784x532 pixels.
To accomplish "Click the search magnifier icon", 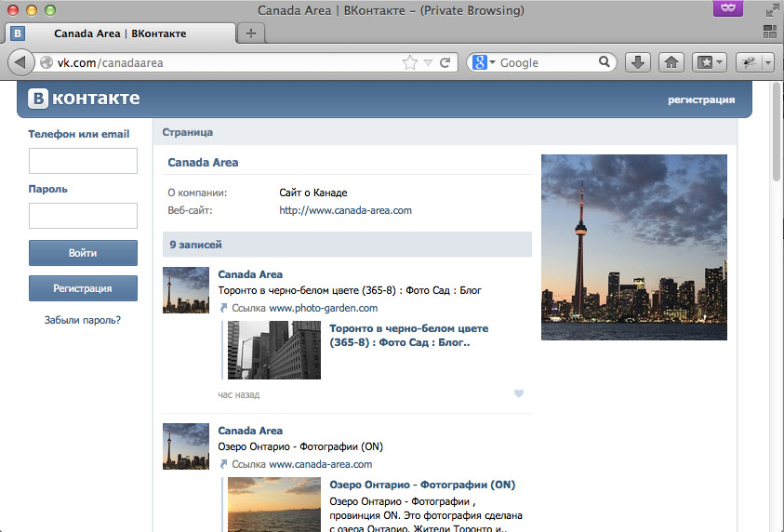I will [x=605, y=62].
